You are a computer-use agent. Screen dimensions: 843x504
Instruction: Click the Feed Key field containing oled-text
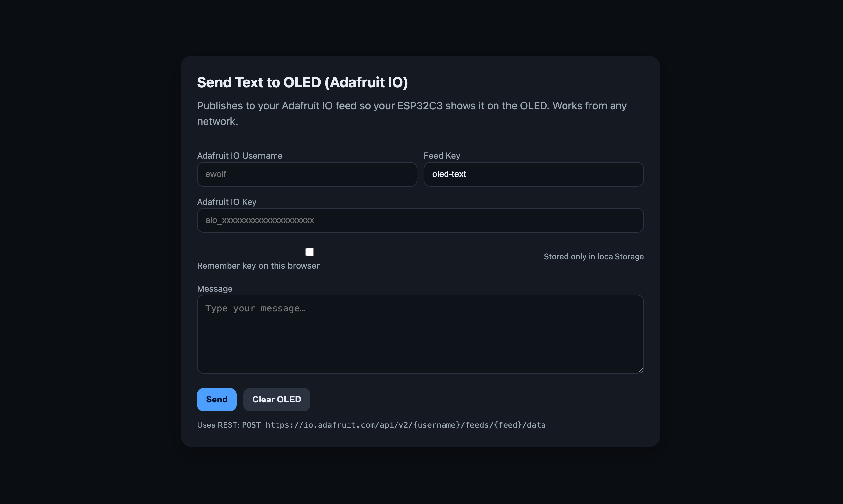(534, 174)
